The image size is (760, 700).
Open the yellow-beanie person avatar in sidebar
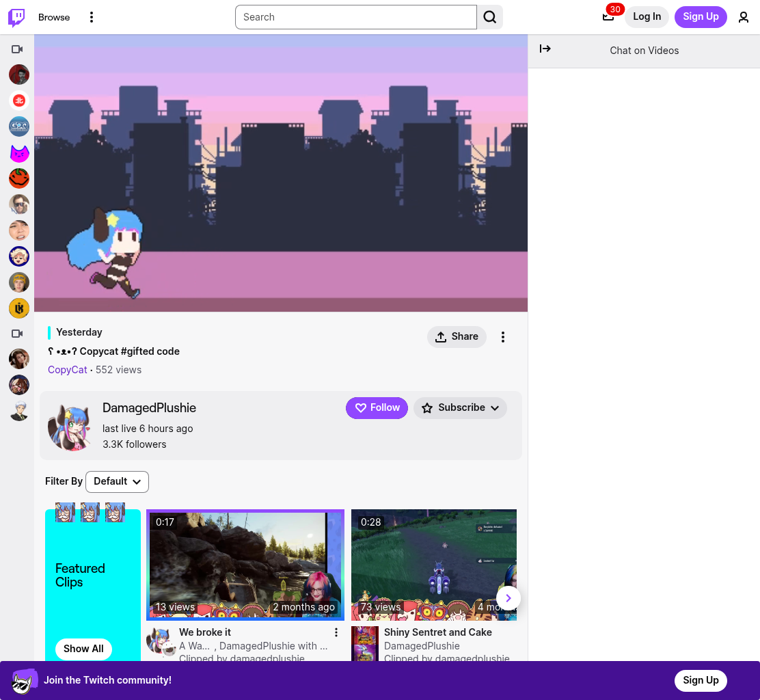(19, 282)
